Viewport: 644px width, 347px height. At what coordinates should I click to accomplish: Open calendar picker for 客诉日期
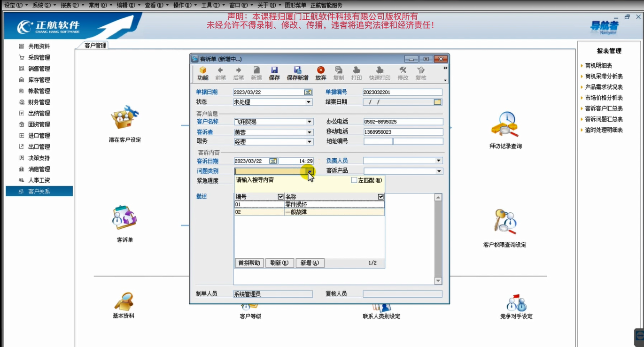click(273, 161)
